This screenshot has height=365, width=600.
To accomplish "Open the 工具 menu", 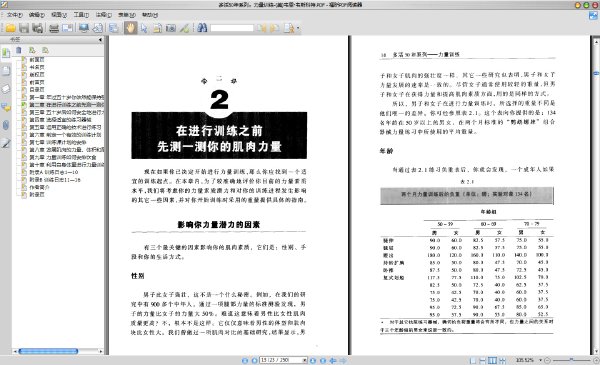I will (81, 15).
